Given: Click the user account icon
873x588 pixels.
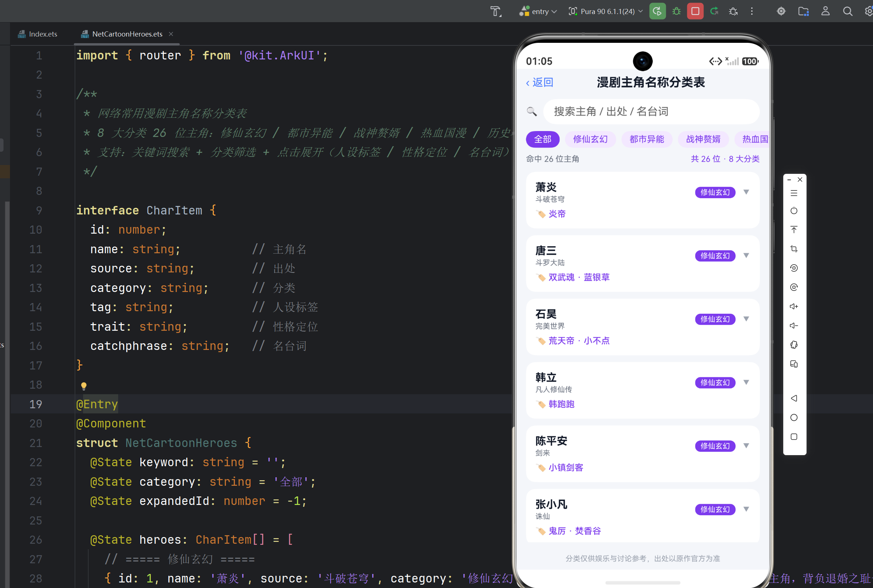Looking at the screenshot, I should 825,11.
